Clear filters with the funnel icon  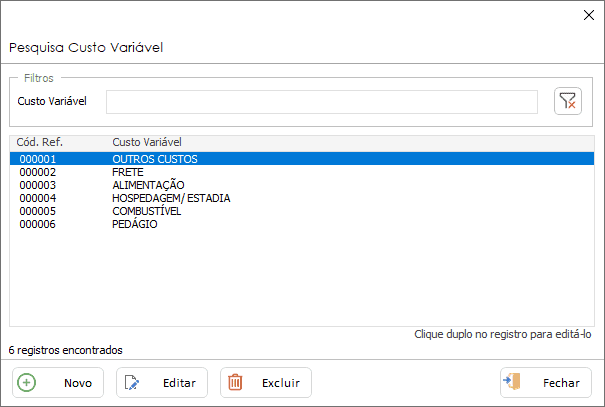click(568, 101)
